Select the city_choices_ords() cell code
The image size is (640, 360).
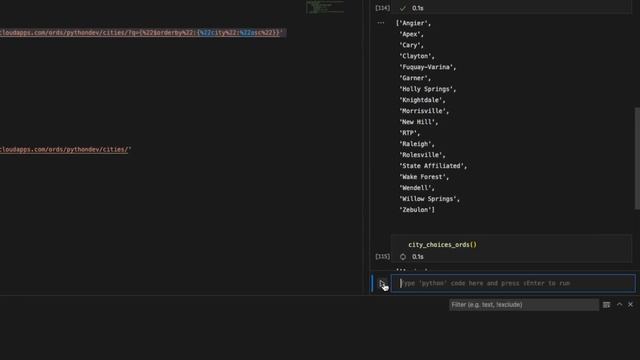coord(442,244)
